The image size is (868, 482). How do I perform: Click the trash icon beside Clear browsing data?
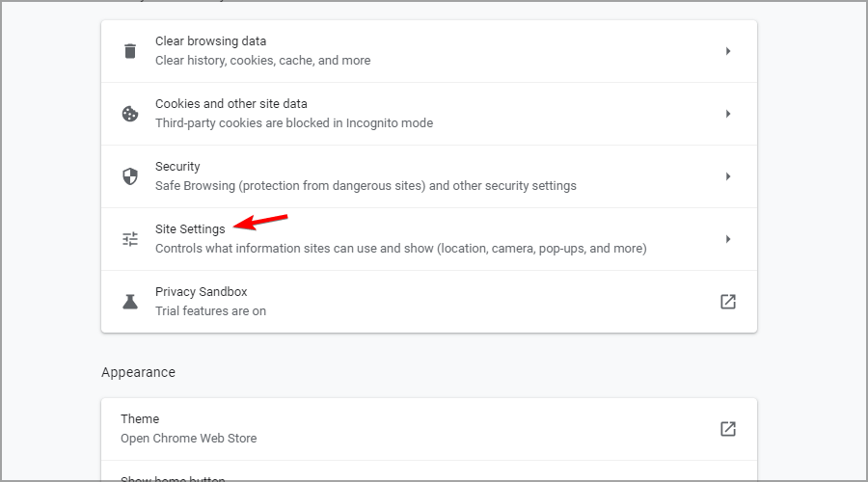pos(130,51)
